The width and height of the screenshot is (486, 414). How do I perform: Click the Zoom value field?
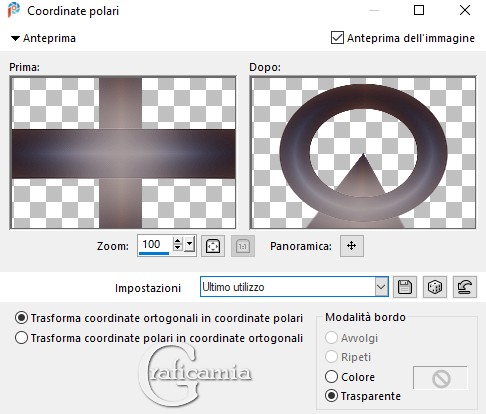155,245
